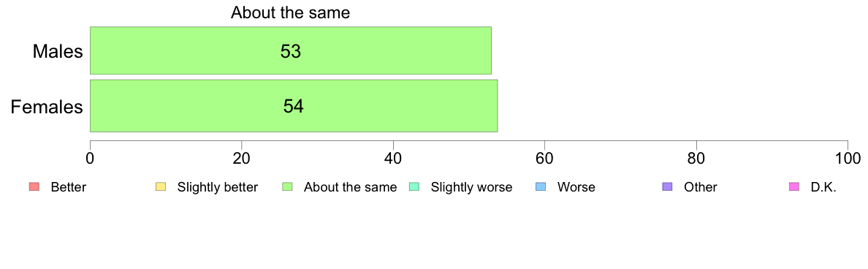The height and width of the screenshot is (269, 868).
Task: Select the Males green bar
Action: tap(291, 50)
